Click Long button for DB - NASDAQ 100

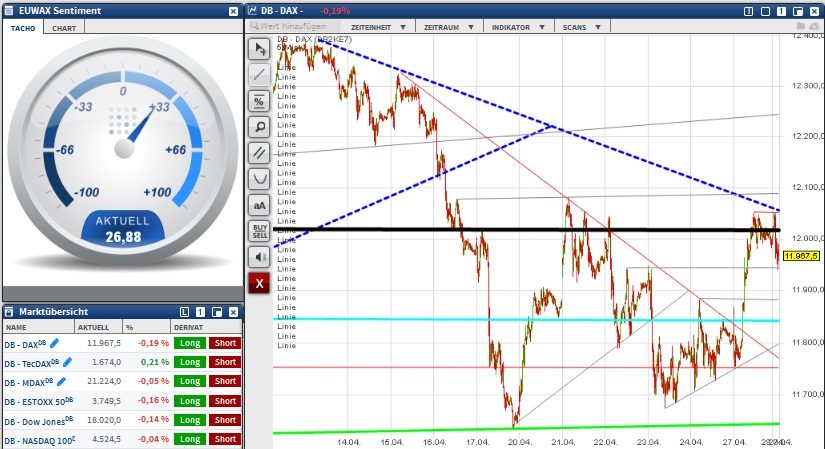pyautogui.click(x=190, y=439)
